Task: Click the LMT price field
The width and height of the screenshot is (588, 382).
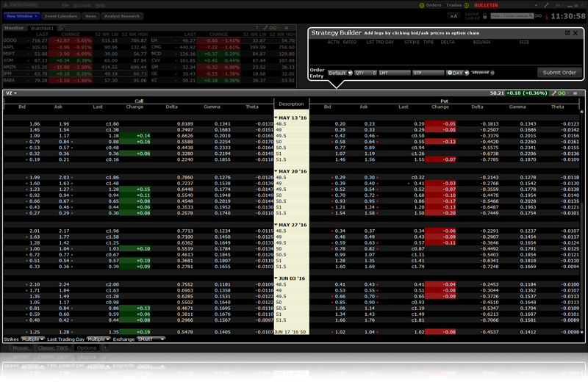Action: tap(395, 73)
